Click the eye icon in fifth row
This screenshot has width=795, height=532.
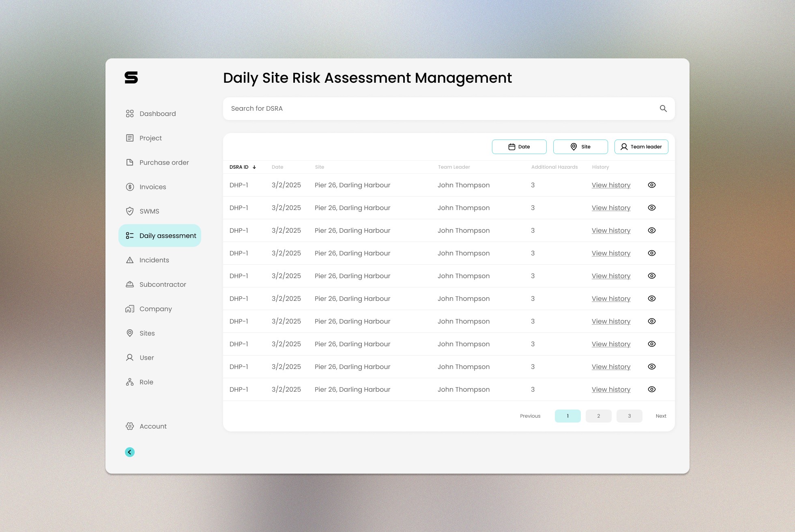click(x=652, y=276)
